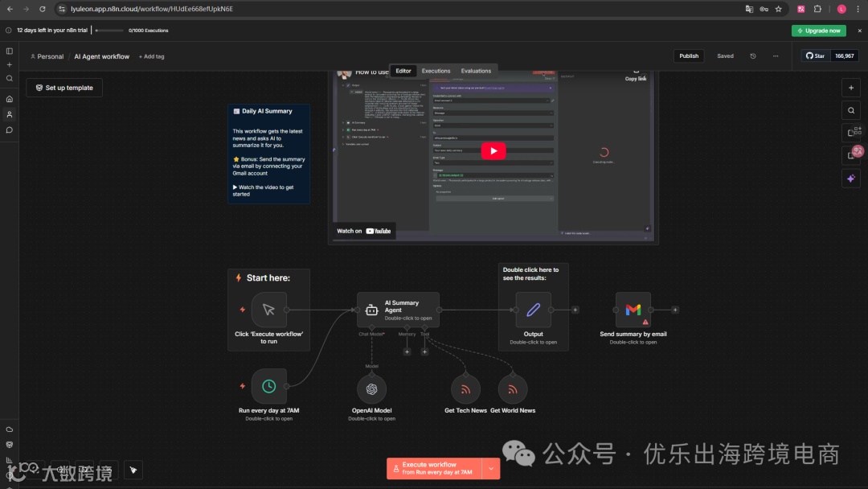Open the three-dots workflow menu
This screenshot has width=868, height=489.
776,56
